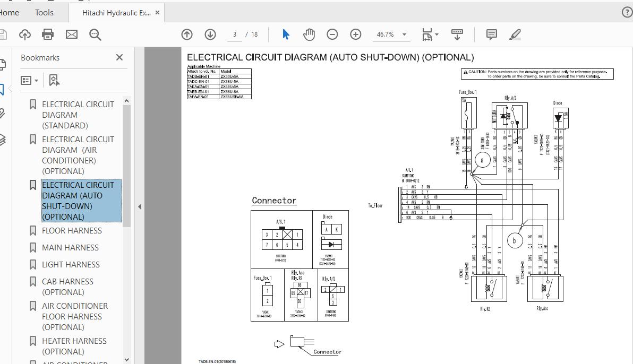Activate the hand pan tool
This screenshot has height=364, width=633.
(x=309, y=34)
